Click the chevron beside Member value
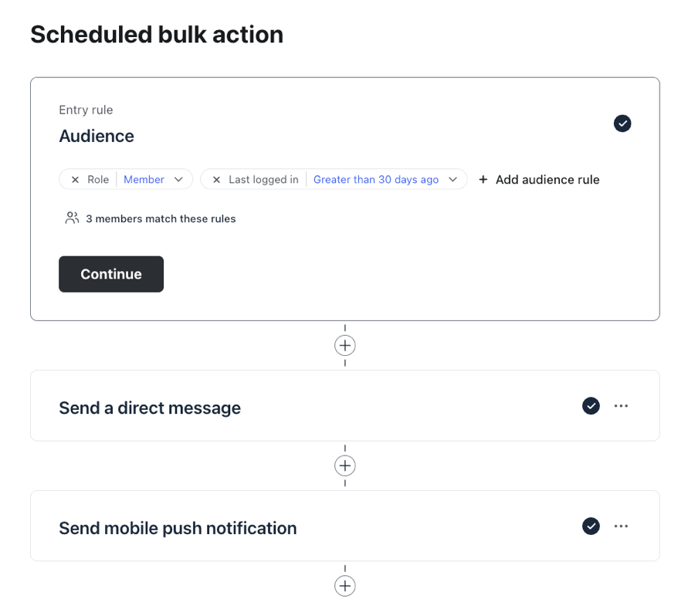Viewport: 695px width, 616px height. coord(178,180)
